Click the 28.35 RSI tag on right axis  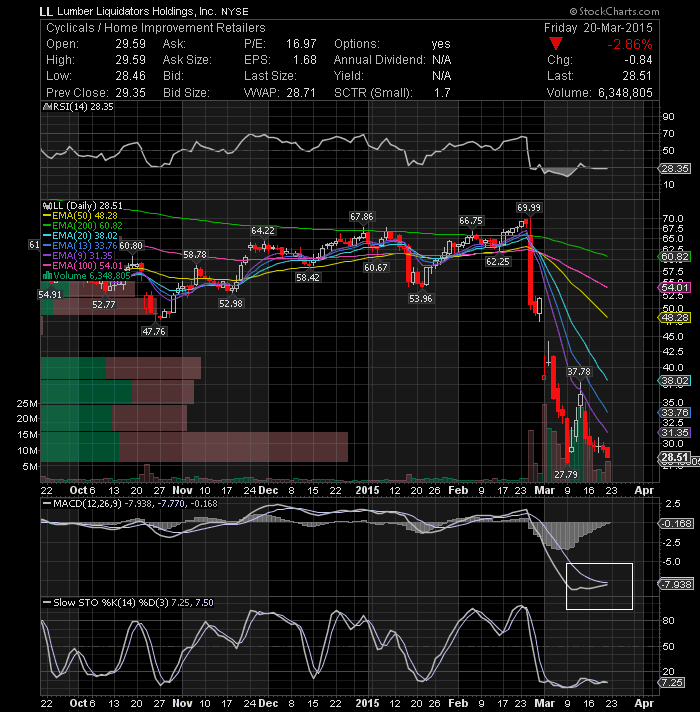point(675,168)
